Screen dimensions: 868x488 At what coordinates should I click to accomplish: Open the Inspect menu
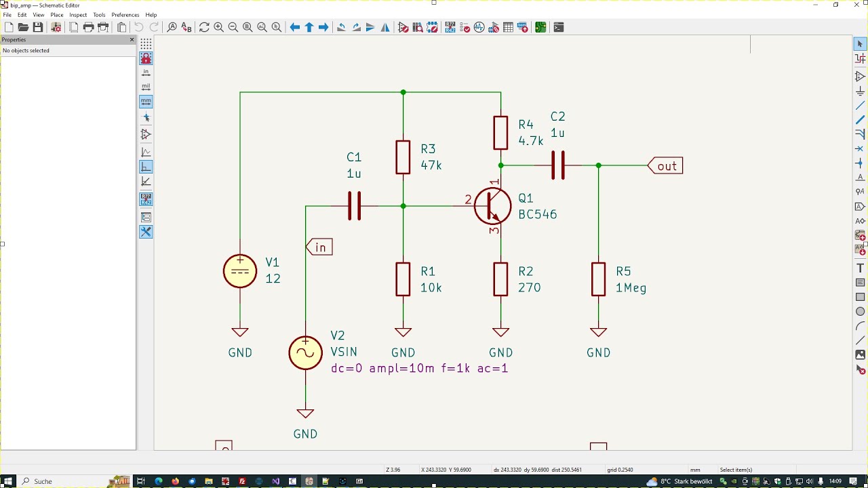click(x=78, y=15)
